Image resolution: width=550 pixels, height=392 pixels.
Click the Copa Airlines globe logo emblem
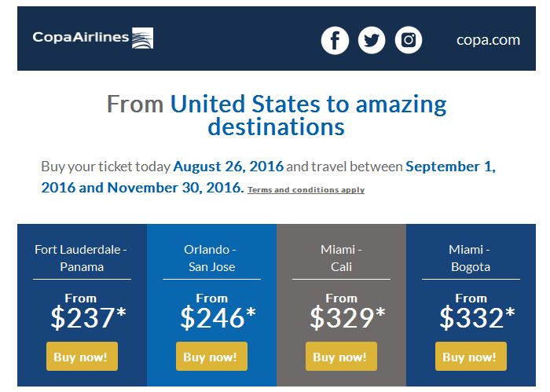[142, 38]
